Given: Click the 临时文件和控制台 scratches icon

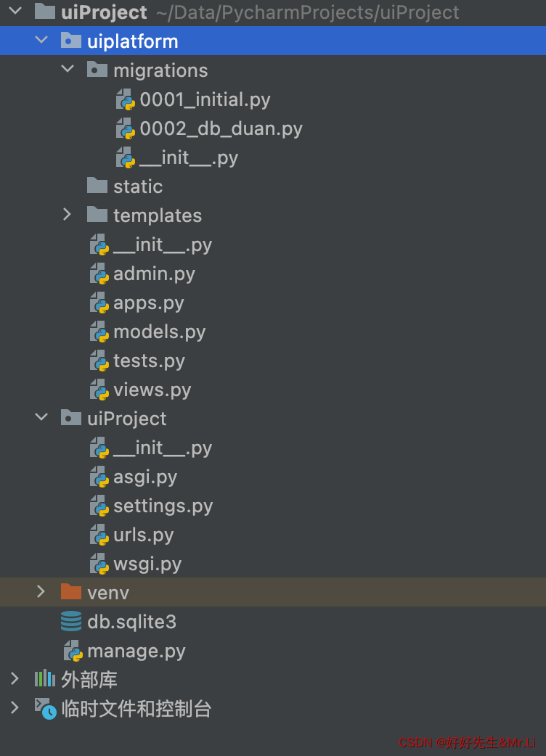Looking at the screenshot, I should coord(45,709).
